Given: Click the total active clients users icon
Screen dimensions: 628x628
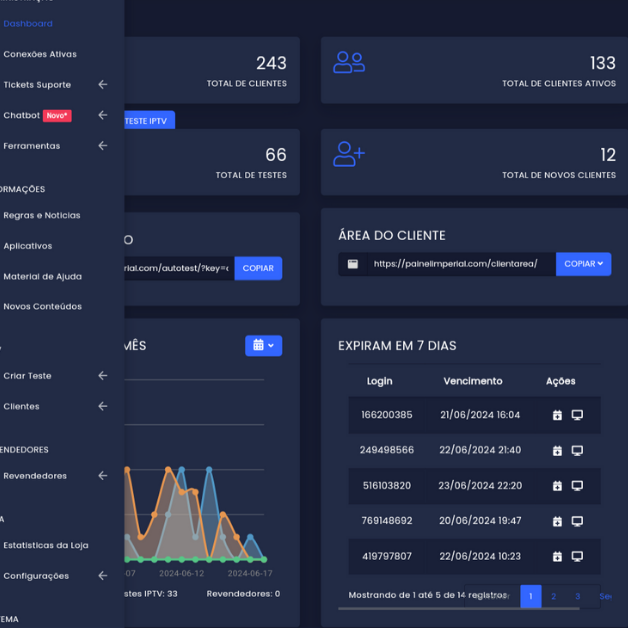Looking at the screenshot, I should point(349,62).
